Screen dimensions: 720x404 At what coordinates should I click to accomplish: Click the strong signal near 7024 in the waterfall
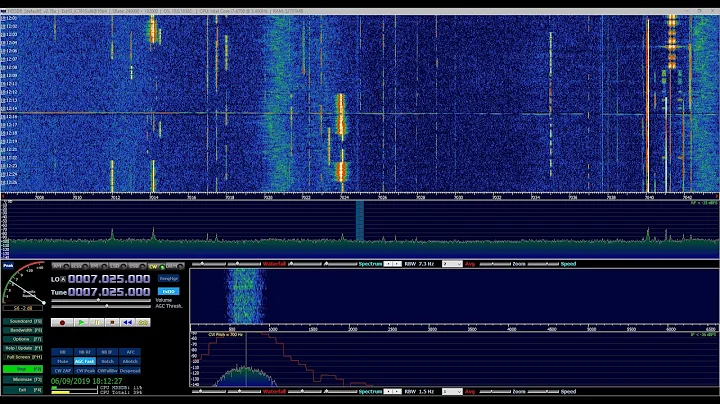(341, 115)
